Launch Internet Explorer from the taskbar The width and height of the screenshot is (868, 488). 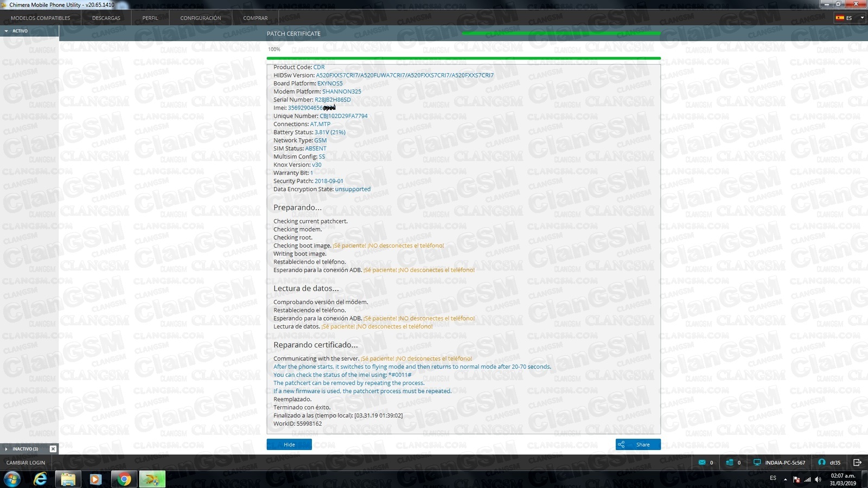40,479
